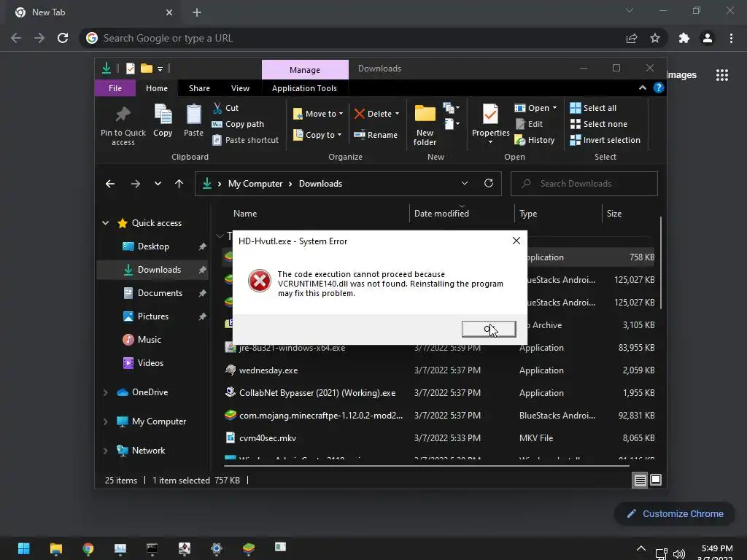Screen dimensions: 747x560
Task: Open file Properties from ribbon
Action: click(x=490, y=122)
